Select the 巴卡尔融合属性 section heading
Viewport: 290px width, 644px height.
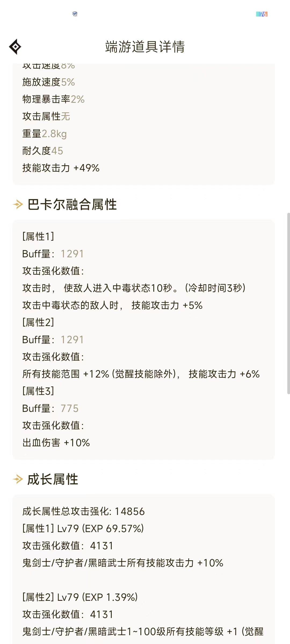pos(72,204)
